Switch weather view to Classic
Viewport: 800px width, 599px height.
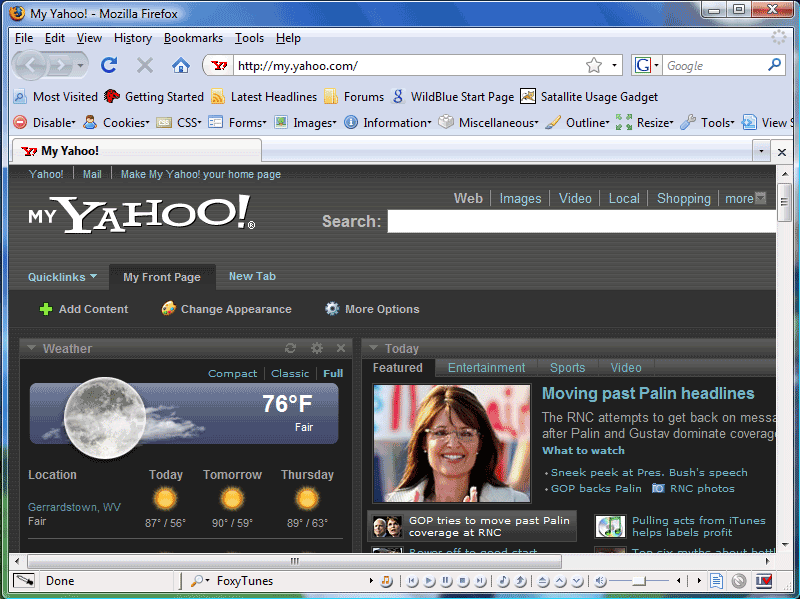pos(290,373)
